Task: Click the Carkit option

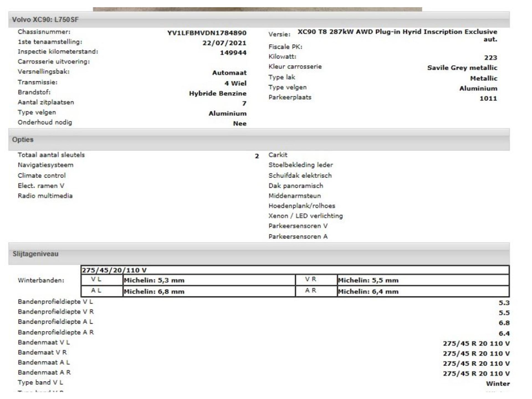Action: click(278, 155)
